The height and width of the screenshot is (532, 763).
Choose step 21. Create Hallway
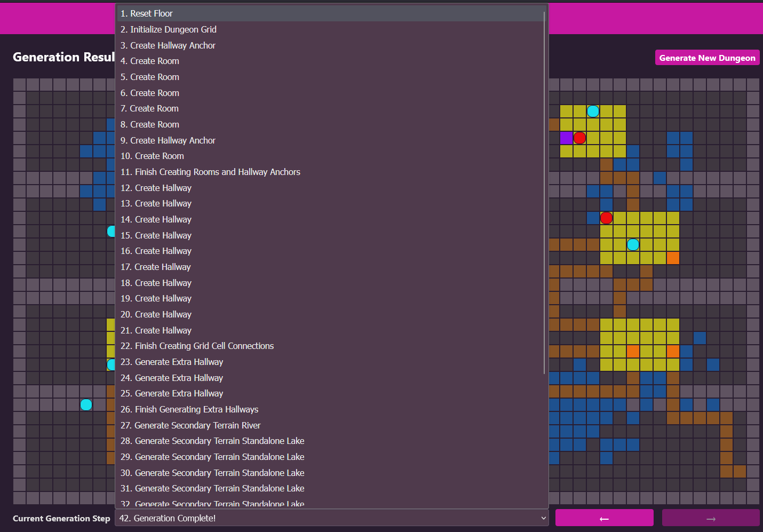tap(331, 330)
